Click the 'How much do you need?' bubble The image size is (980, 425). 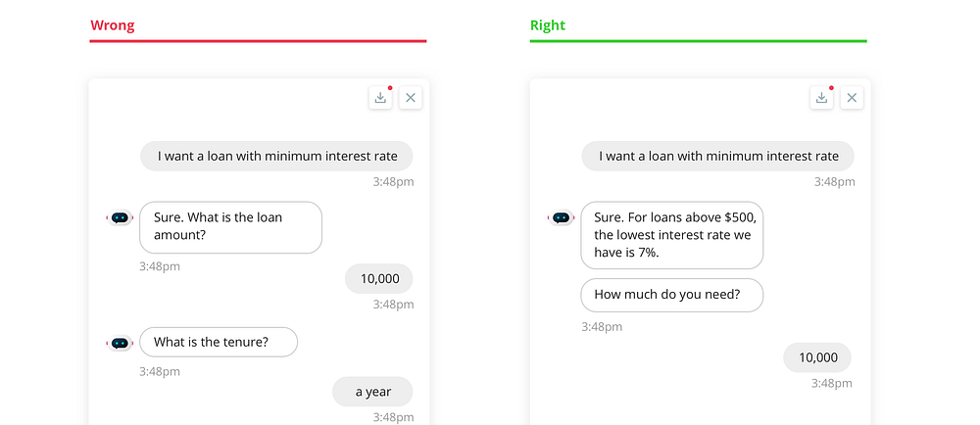[672, 295]
